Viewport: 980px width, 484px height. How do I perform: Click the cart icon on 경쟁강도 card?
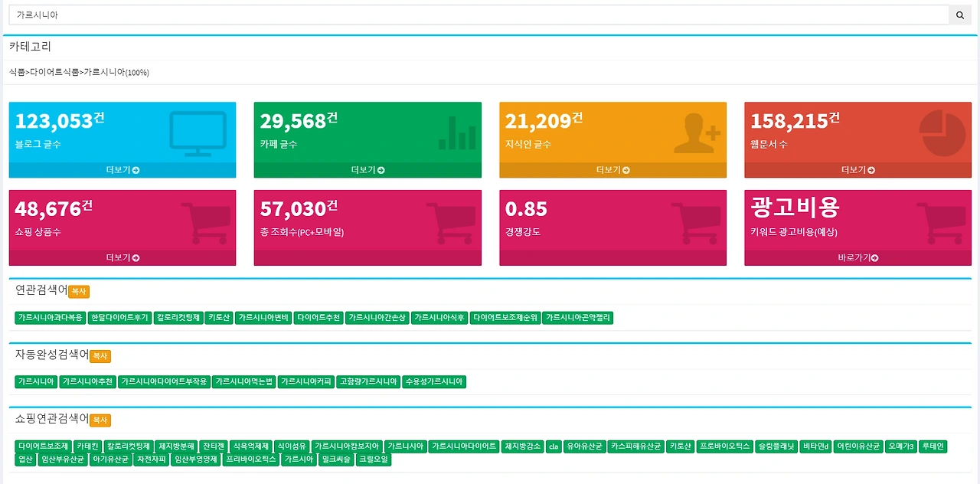click(x=695, y=224)
